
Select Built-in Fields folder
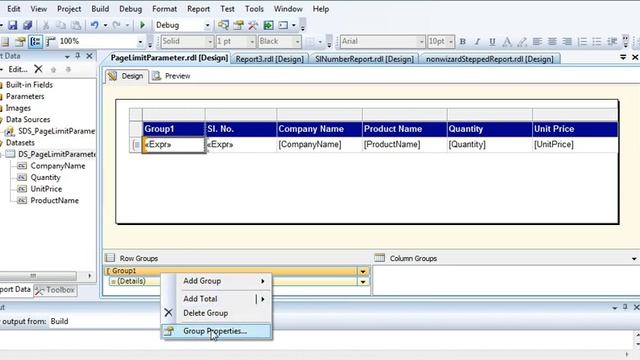click(x=29, y=85)
